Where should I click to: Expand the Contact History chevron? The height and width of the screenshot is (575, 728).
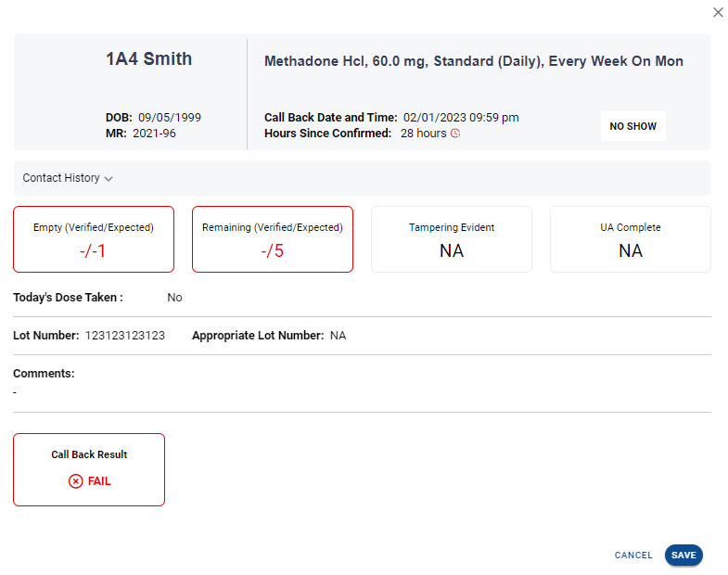tap(109, 178)
